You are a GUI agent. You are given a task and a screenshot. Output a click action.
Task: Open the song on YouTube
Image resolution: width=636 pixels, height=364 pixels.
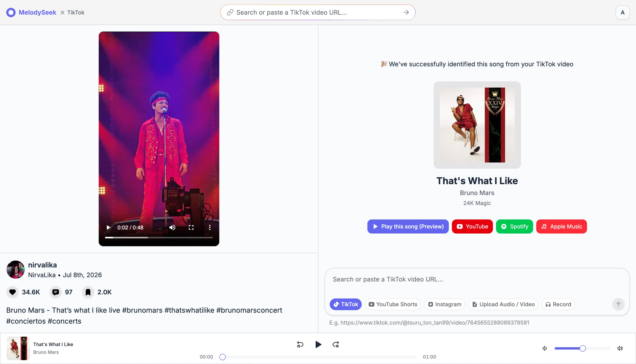[472, 226]
